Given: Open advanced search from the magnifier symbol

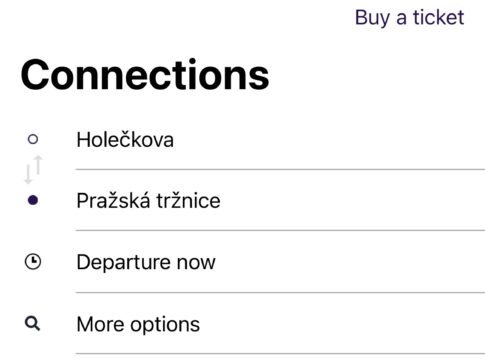Looking at the screenshot, I should point(33,323).
